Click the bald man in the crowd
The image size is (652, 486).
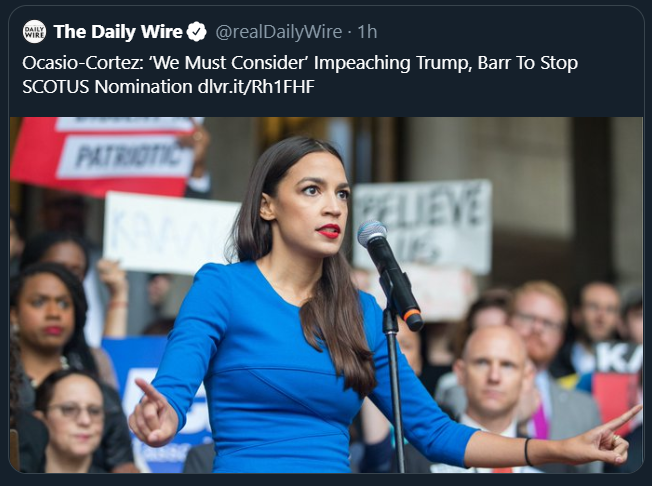click(493, 374)
